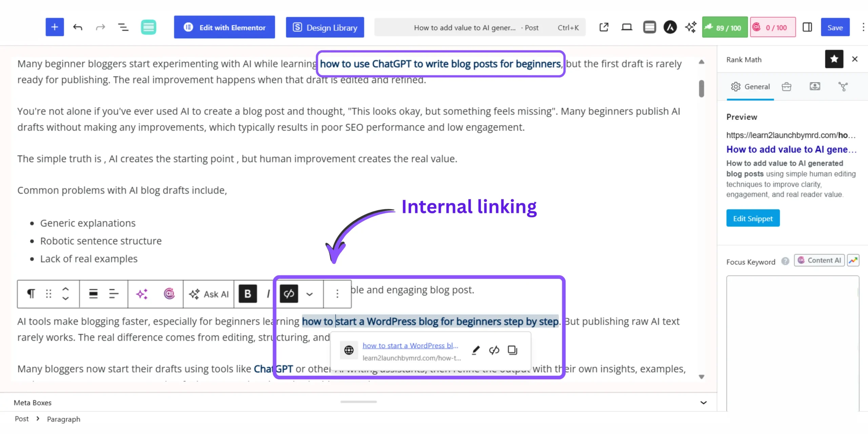Open the Content AI 0/100 score

pyautogui.click(x=773, y=27)
